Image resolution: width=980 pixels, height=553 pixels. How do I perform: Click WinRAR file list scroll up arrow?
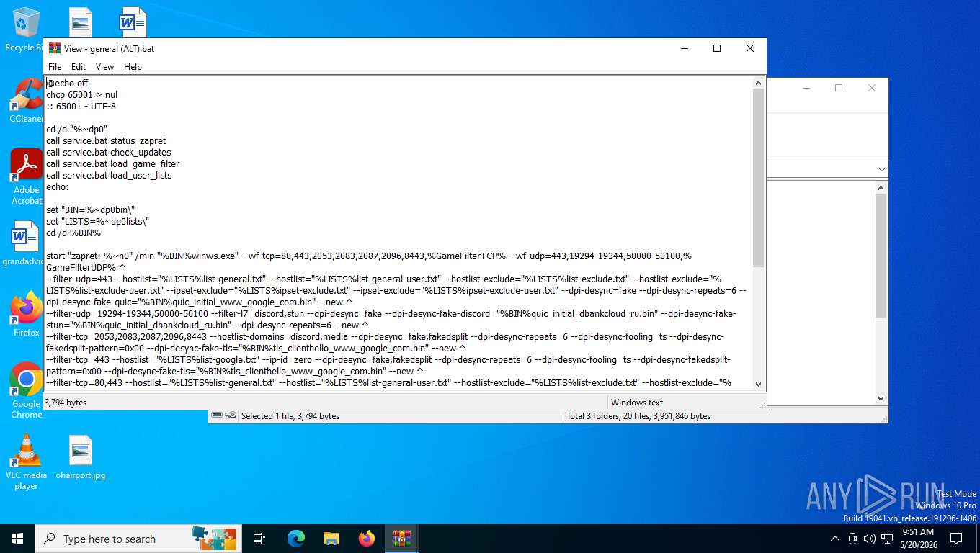click(881, 187)
